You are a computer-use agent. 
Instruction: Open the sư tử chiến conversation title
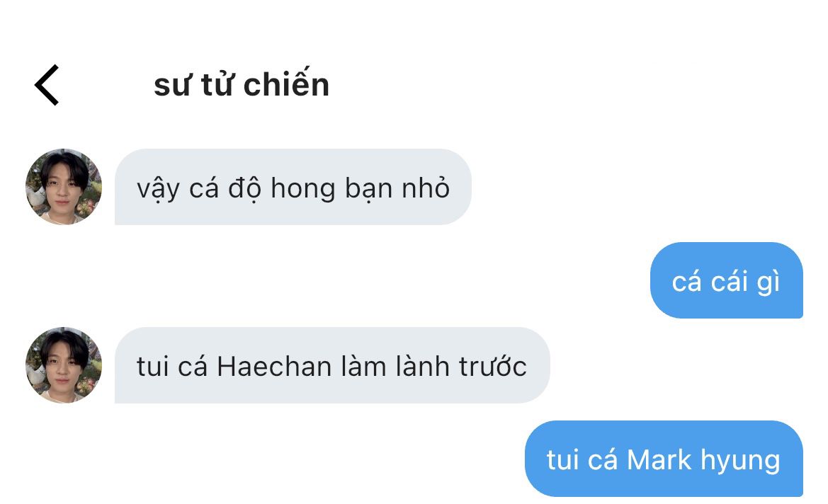pyautogui.click(x=242, y=85)
